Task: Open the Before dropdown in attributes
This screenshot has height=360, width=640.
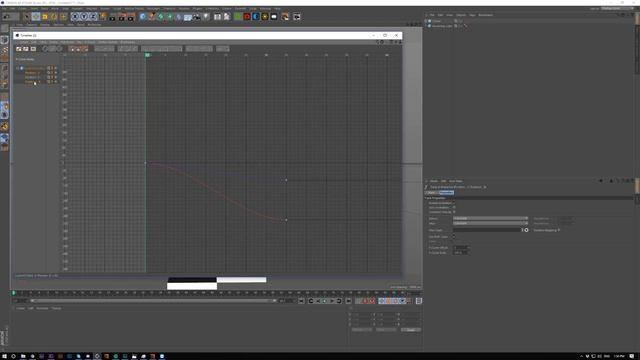Action: point(490,218)
